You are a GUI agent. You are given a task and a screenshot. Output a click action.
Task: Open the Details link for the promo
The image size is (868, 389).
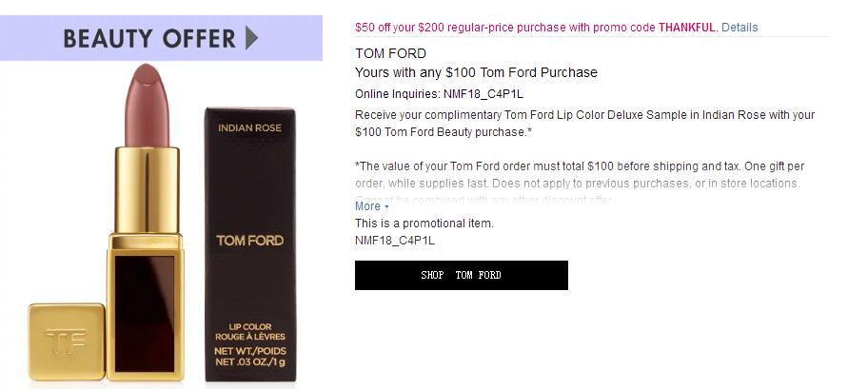[x=740, y=28]
